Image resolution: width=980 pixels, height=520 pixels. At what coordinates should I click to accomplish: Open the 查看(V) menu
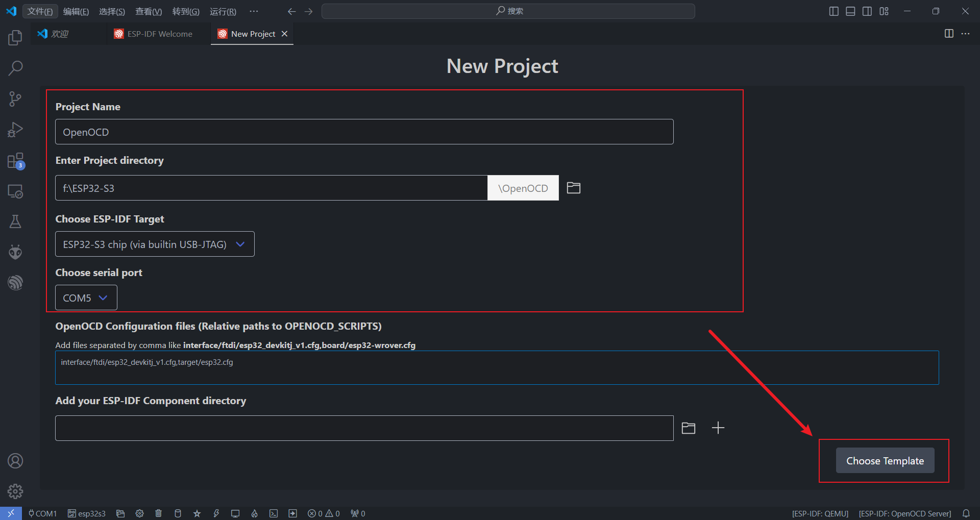149,11
